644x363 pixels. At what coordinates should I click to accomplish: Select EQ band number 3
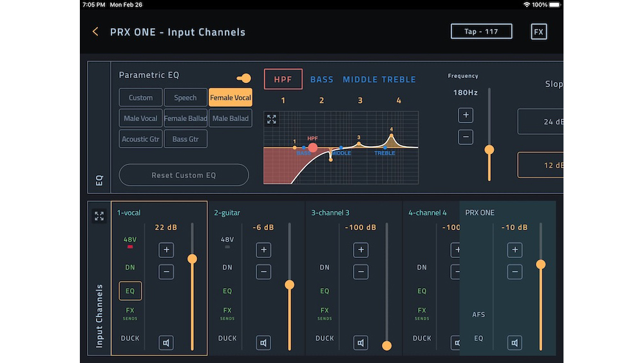(x=360, y=101)
